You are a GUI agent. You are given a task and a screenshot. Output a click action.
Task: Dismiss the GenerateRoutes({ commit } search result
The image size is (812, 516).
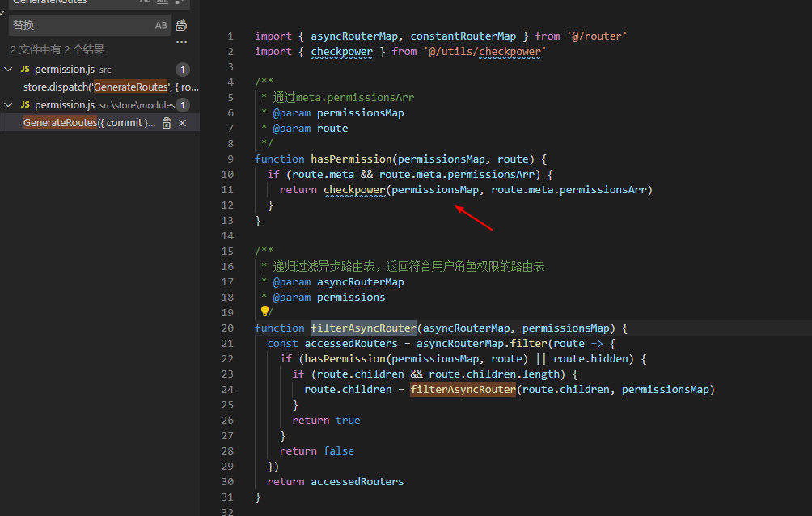183,123
